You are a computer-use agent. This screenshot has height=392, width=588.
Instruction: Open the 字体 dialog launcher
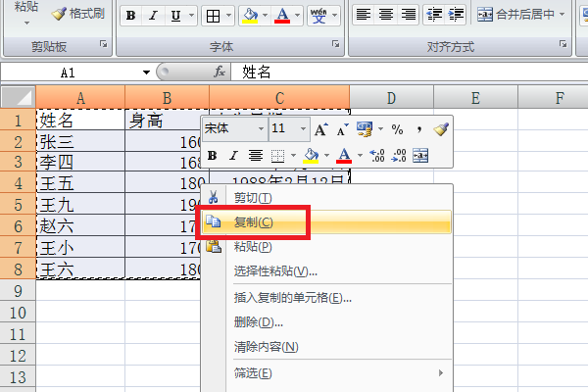[x=335, y=44]
